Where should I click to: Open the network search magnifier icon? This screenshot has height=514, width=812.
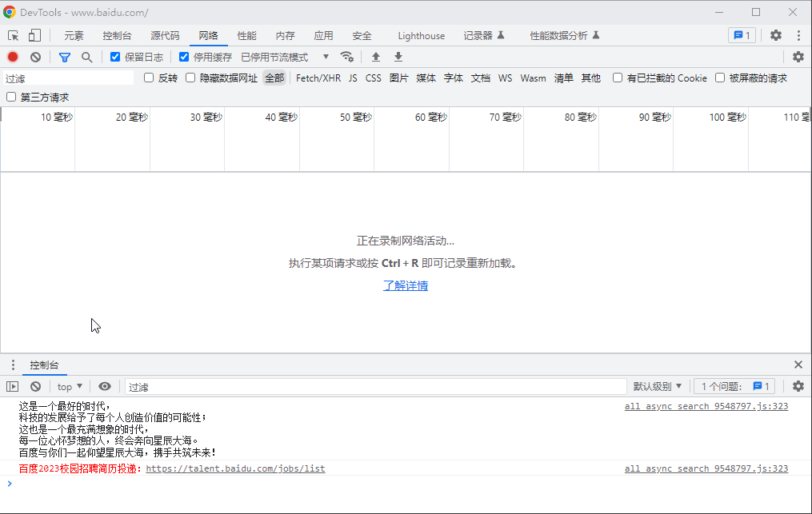click(87, 57)
